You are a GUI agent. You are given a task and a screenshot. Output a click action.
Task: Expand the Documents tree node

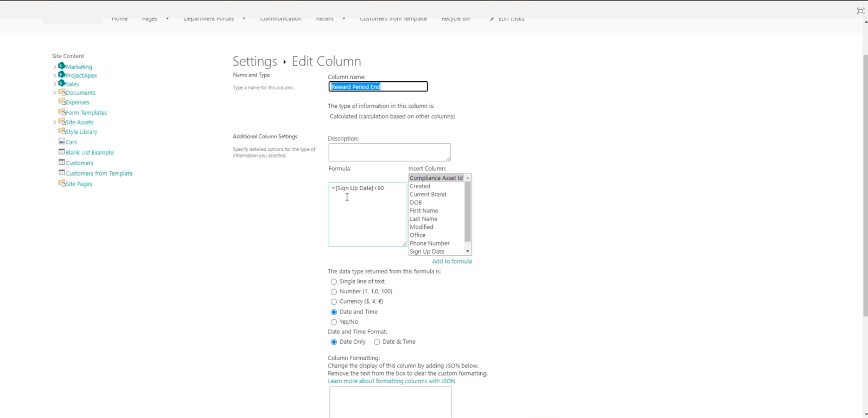(55, 93)
